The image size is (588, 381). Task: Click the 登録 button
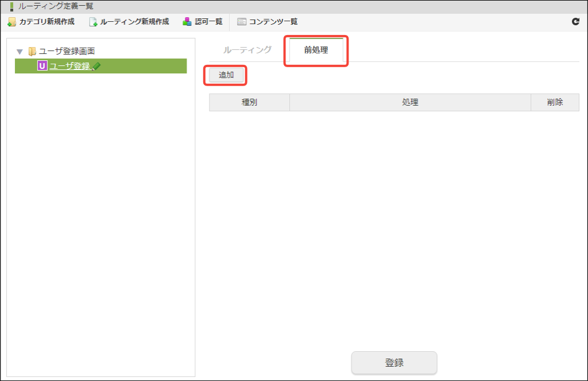point(394,362)
